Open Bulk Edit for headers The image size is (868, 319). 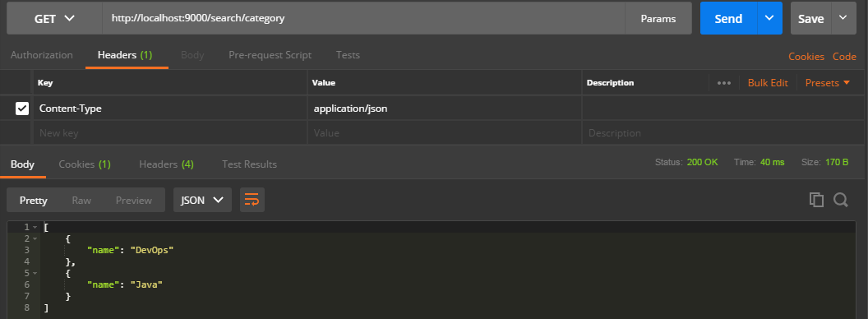click(x=768, y=83)
